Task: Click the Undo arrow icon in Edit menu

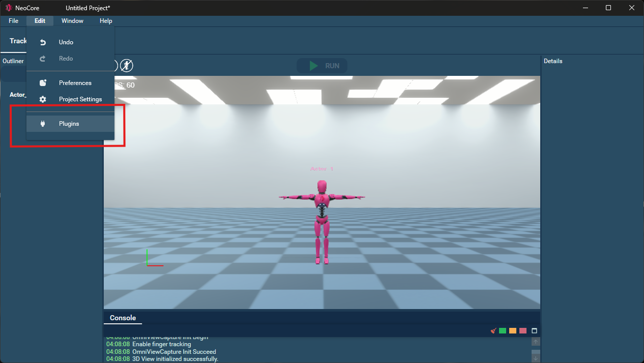Action: [x=43, y=42]
